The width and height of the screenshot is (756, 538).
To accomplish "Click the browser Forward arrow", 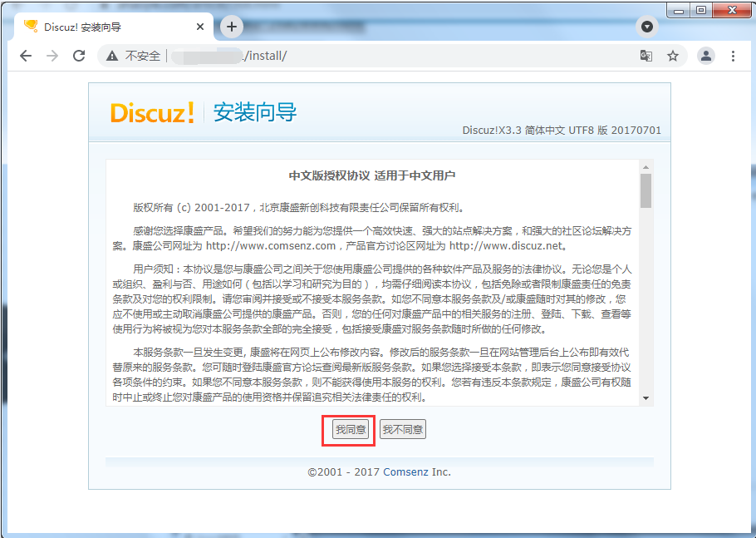I will [52, 56].
